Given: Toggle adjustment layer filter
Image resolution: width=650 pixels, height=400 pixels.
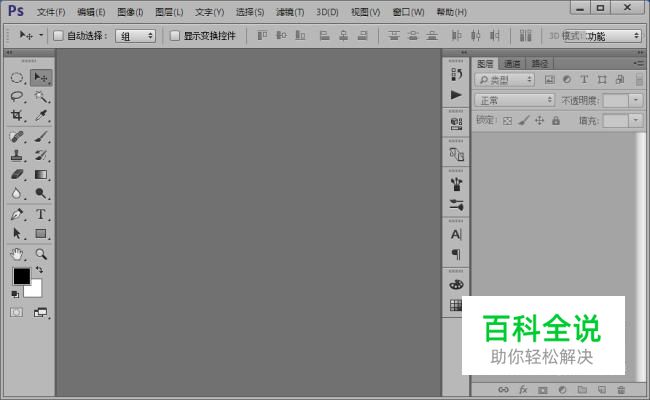Looking at the screenshot, I should (x=567, y=80).
